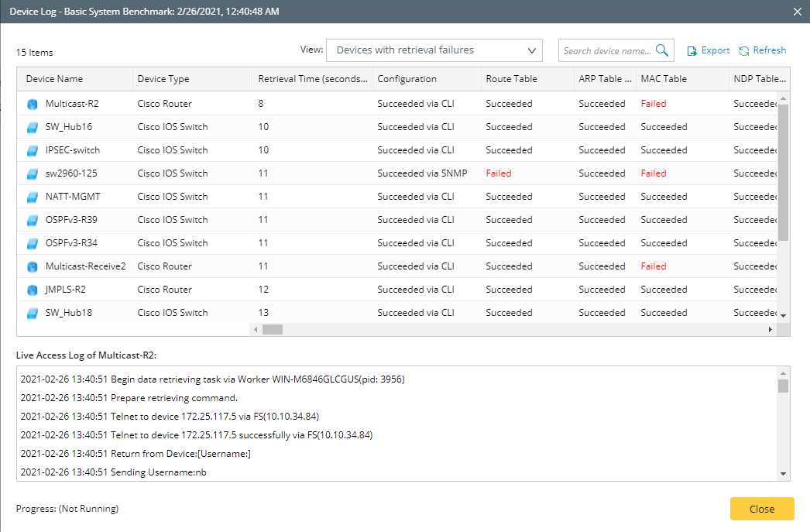This screenshot has height=532, width=810.
Task: Sort by Device Type column header
Action: click(163, 79)
